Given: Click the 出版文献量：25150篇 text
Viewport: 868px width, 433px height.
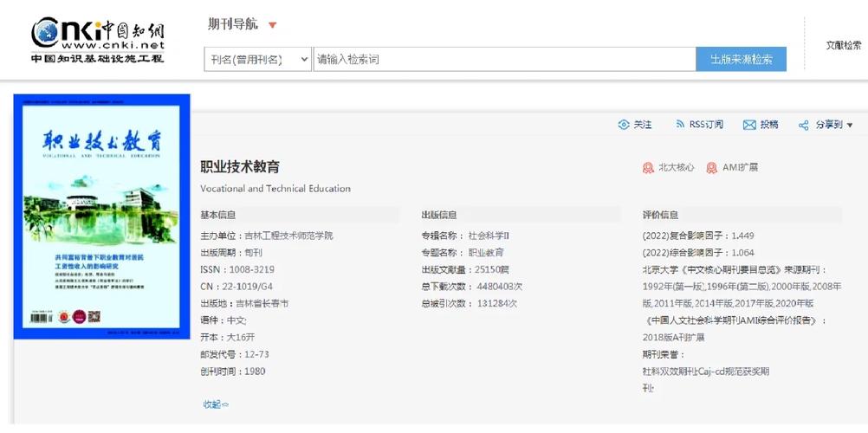Looking at the screenshot, I should click(x=465, y=269).
